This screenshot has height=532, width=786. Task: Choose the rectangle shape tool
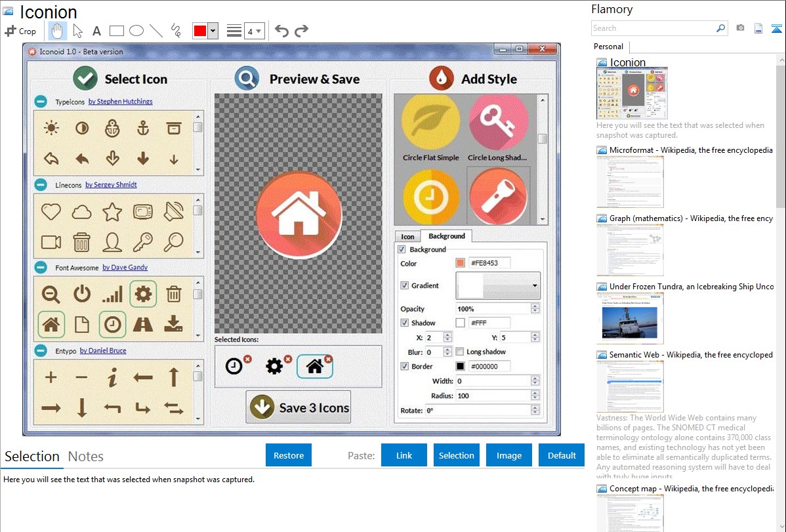coord(117,31)
